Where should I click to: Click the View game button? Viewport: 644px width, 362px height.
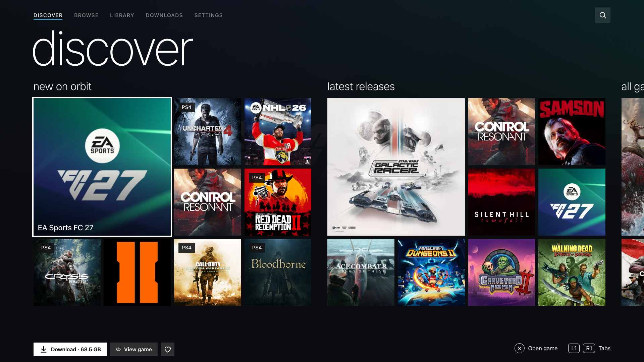pos(134,349)
